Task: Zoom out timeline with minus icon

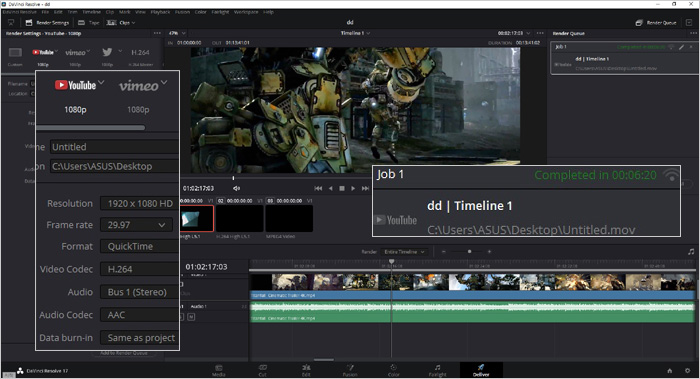Action: 443,252
